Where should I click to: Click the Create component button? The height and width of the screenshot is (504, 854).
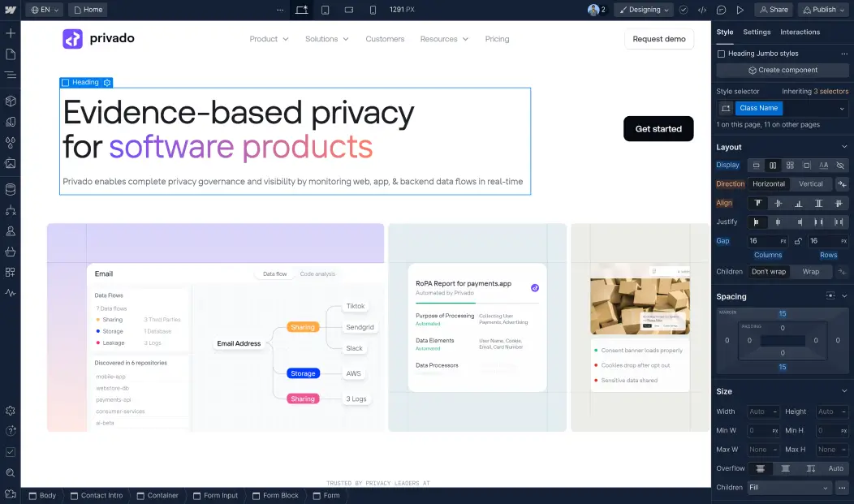pos(782,71)
